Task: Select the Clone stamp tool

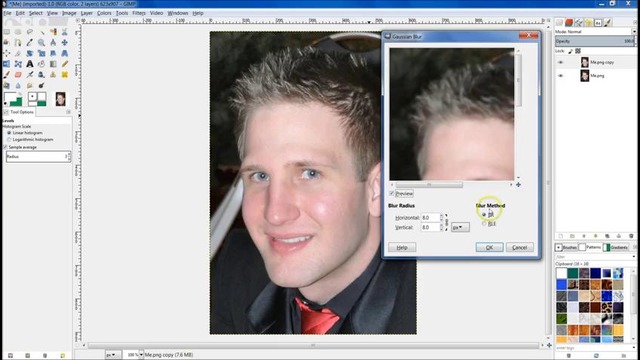Action: tap(53, 75)
